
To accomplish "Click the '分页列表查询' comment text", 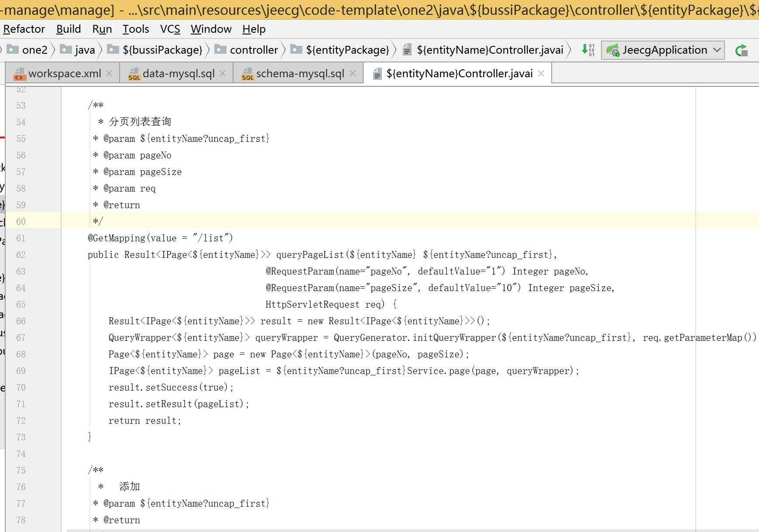I will pyautogui.click(x=140, y=122).
